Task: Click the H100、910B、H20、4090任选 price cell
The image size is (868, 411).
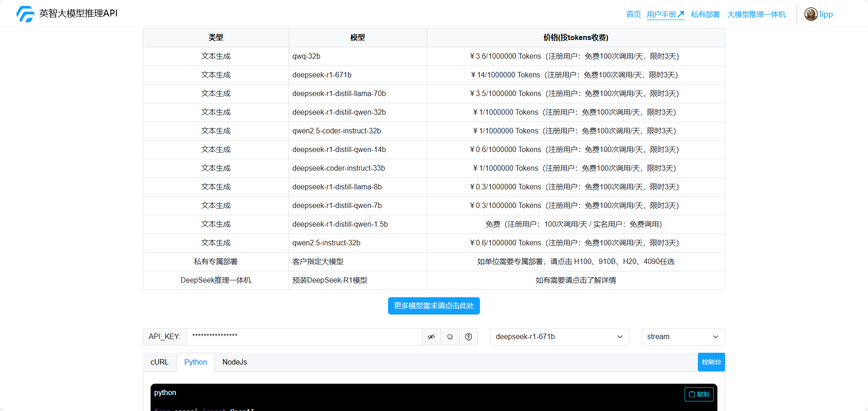Action: click(x=576, y=262)
